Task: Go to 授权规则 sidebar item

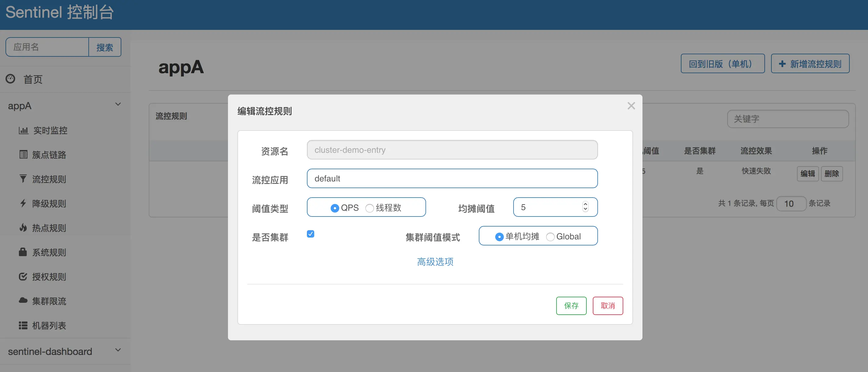Action: pyautogui.click(x=49, y=277)
